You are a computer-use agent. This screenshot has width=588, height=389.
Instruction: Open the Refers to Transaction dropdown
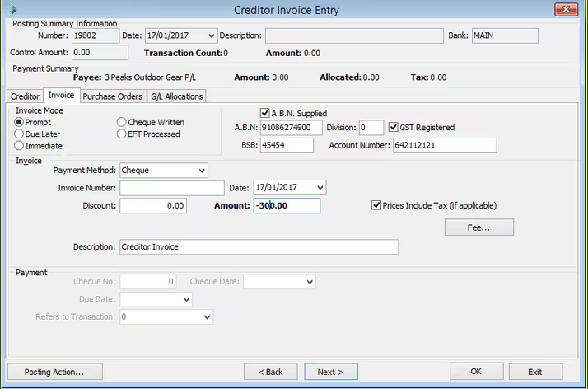pos(207,317)
